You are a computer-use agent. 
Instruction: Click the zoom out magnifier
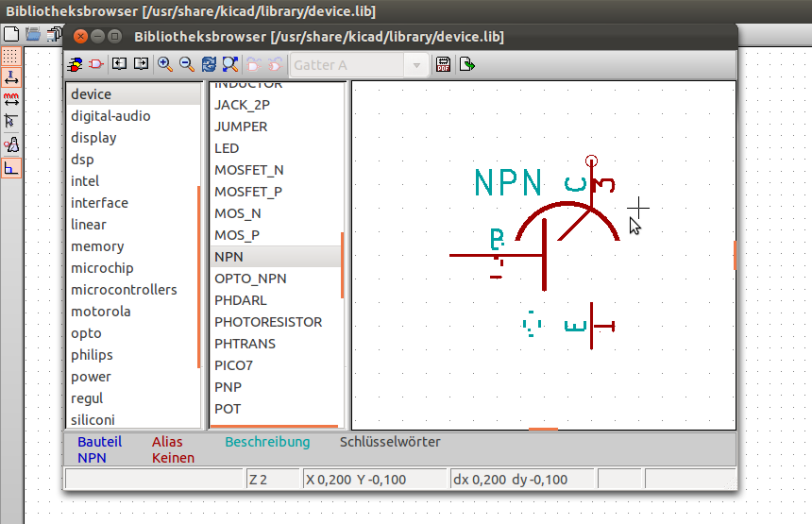click(186, 64)
